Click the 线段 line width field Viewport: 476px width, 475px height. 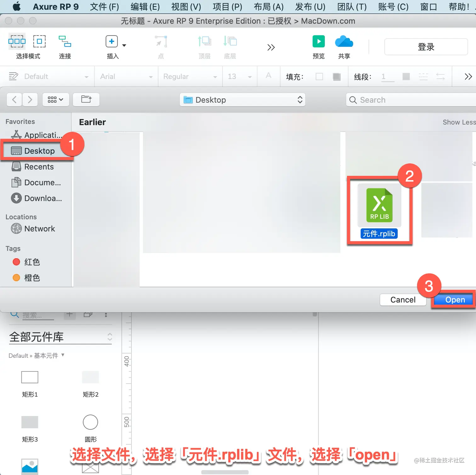[x=388, y=77]
